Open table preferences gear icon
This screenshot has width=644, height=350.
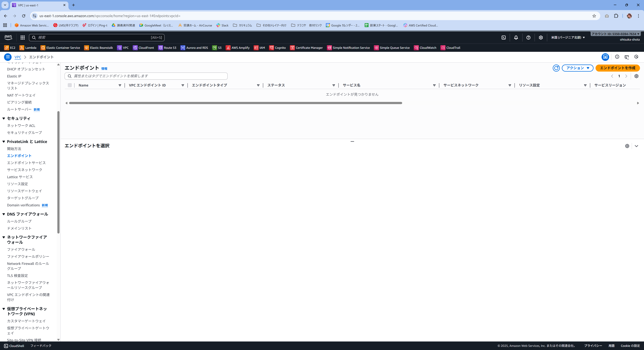click(636, 76)
